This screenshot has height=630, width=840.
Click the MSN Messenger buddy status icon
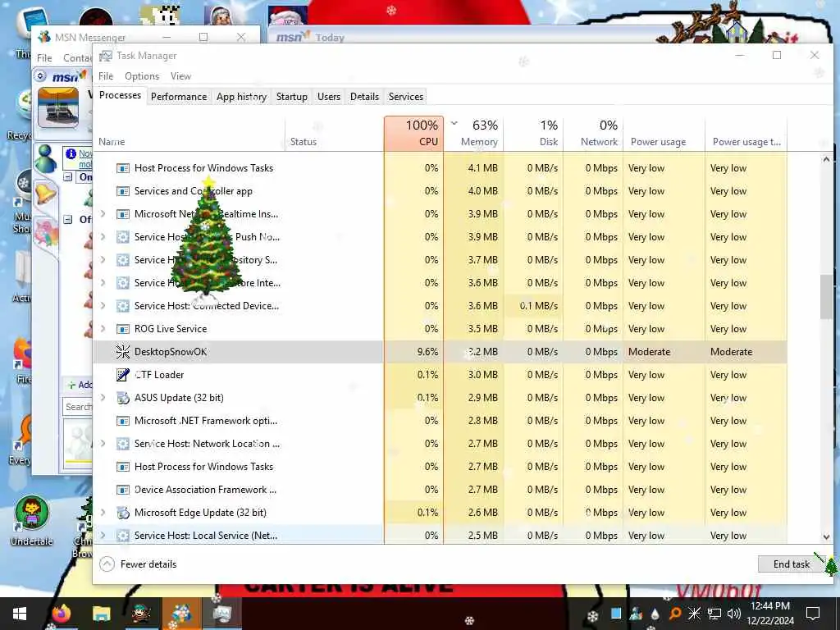click(46, 158)
